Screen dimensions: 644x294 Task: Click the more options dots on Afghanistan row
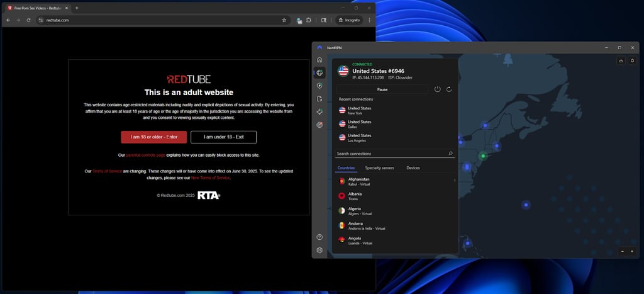point(454,180)
